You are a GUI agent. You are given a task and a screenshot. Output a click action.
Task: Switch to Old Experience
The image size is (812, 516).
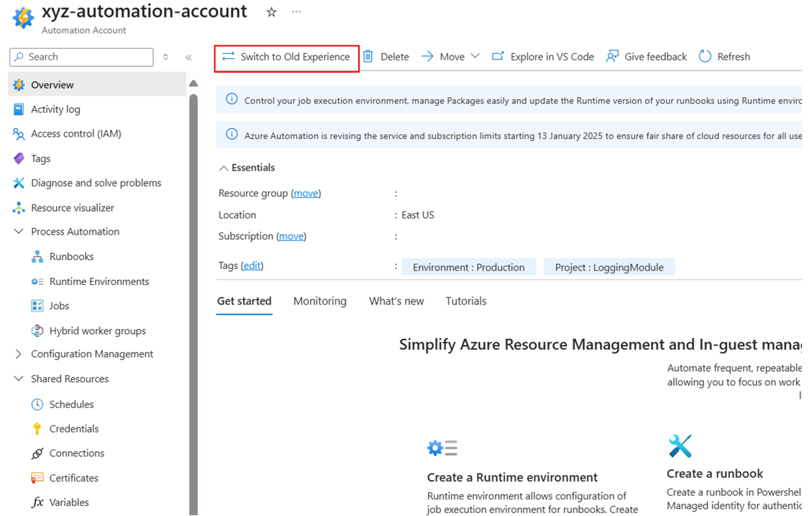pos(286,56)
